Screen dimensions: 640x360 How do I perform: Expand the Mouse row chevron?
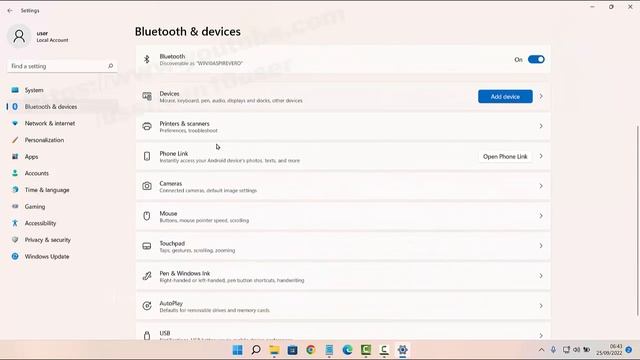[541, 216]
